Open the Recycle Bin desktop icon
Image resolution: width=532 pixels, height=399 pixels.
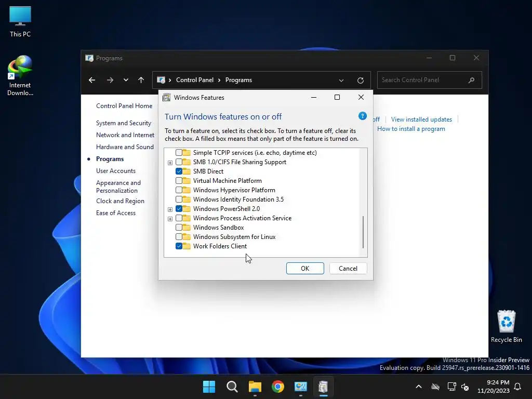[506, 326]
